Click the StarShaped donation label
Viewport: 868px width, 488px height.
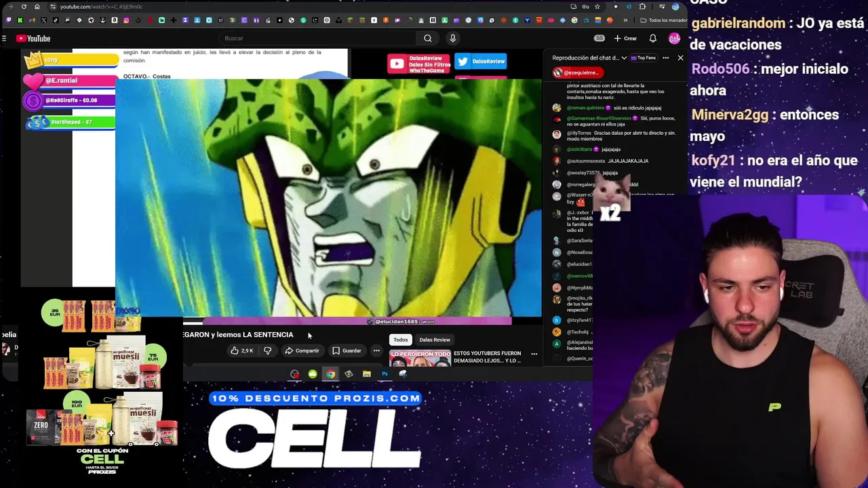pos(71,122)
